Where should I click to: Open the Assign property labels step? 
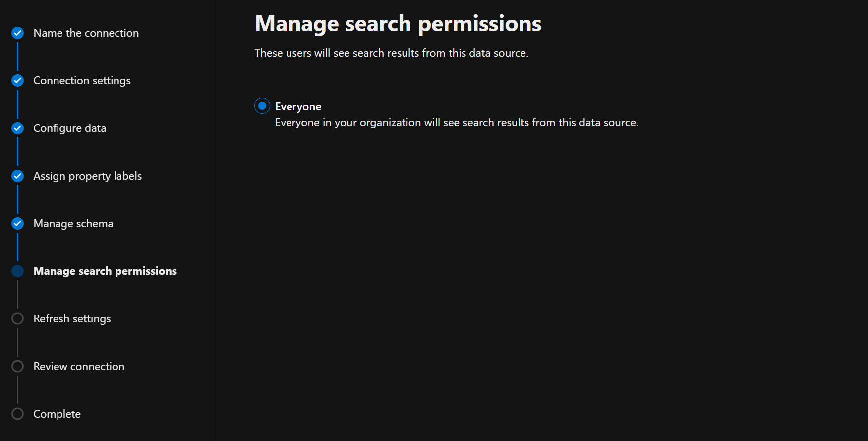[87, 176]
